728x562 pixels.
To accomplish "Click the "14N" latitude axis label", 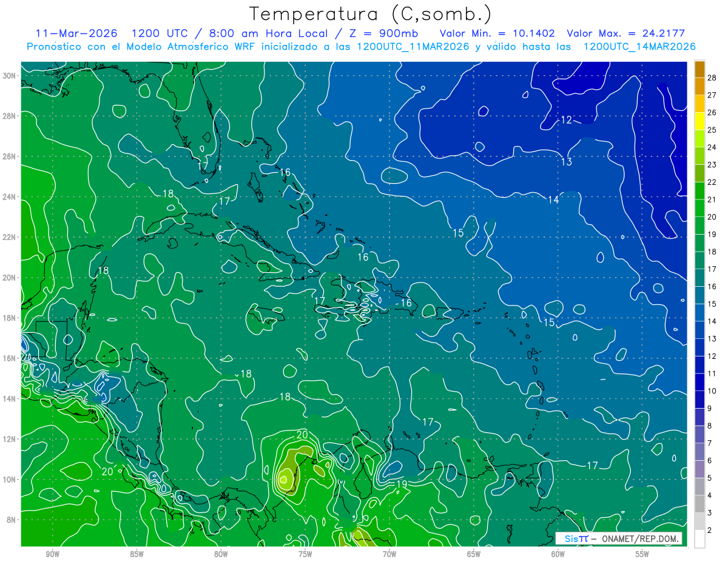I will (x=10, y=399).
